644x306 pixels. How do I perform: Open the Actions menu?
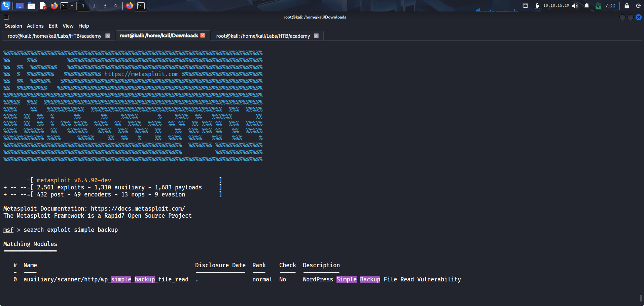(x=35, y=26)
